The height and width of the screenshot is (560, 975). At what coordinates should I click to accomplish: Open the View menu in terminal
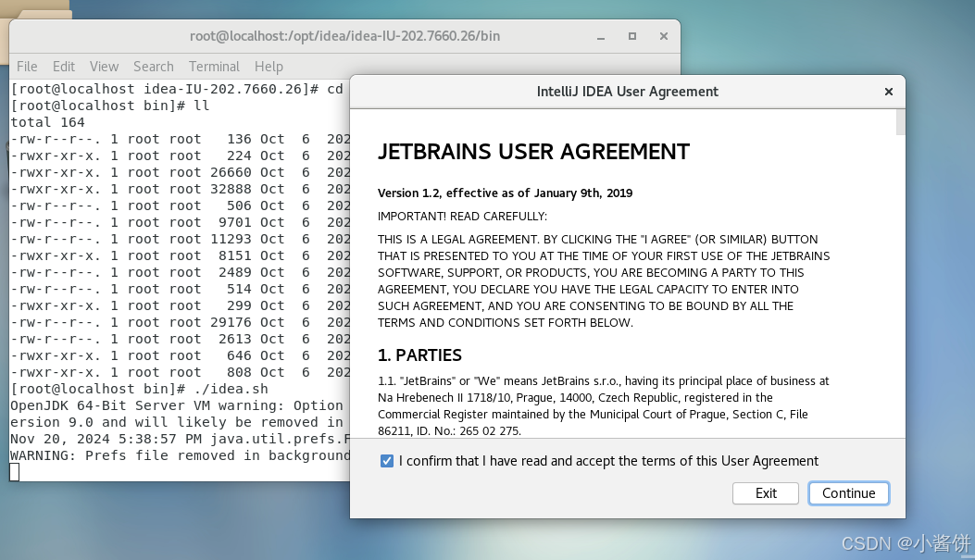[104, 67]
